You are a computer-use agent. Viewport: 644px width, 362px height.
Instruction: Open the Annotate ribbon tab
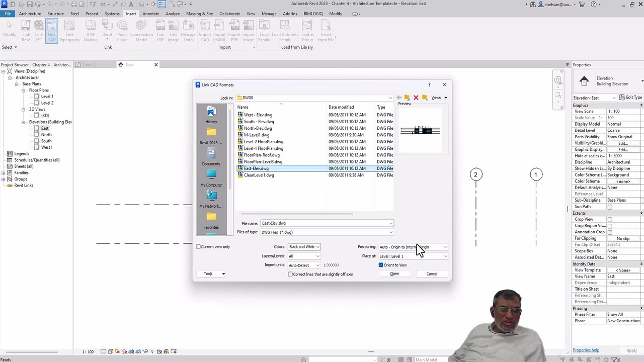click(150, 14)
